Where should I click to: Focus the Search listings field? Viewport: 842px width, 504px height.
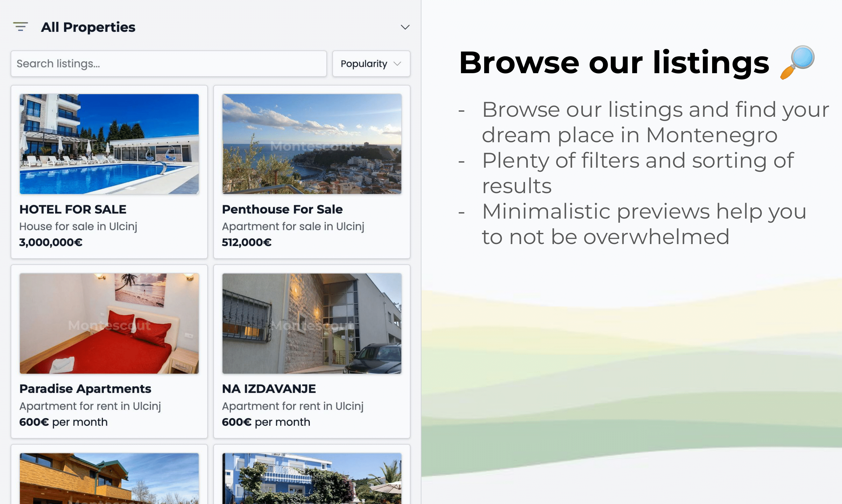[168, 64]
